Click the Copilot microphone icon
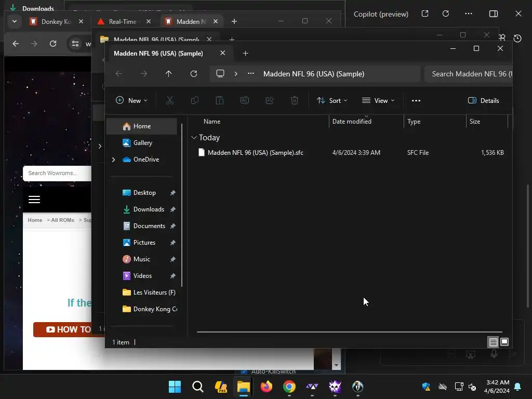The height and width of the screenshot is (399, 532). [x=494, y=353]
